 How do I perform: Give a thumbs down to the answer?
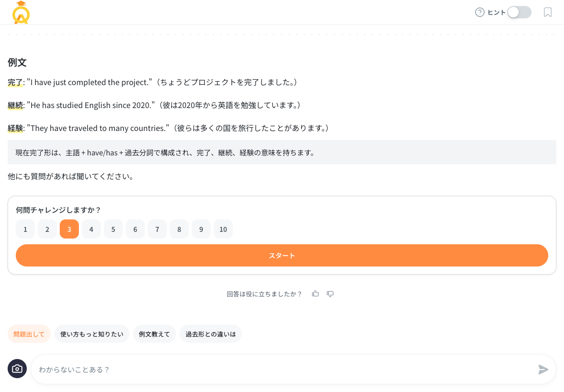330,294
